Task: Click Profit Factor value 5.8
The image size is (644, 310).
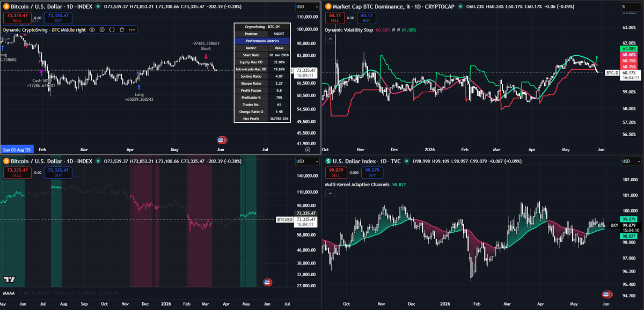Action: coord(279,90)
